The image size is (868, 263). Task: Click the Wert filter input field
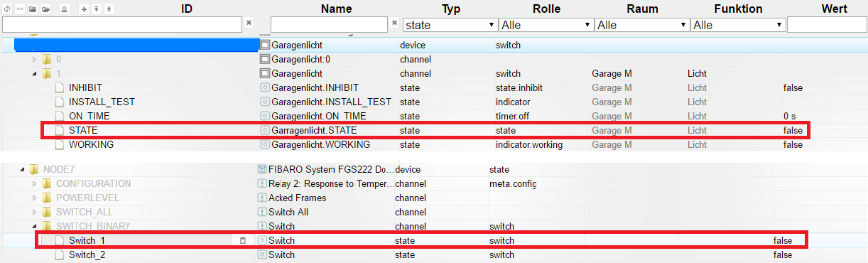tap(827, 25)
